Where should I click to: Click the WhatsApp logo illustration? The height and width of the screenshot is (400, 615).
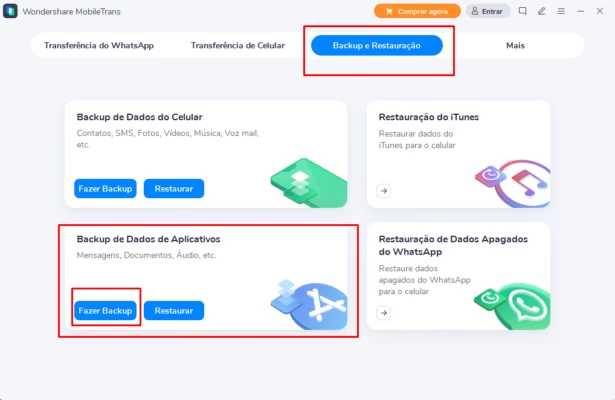pyautogui.click(x=512, y=306)
